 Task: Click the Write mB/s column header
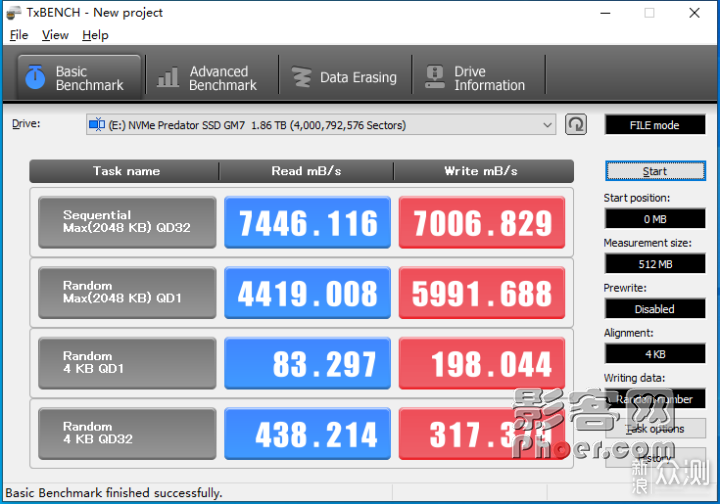coord(484,171)
